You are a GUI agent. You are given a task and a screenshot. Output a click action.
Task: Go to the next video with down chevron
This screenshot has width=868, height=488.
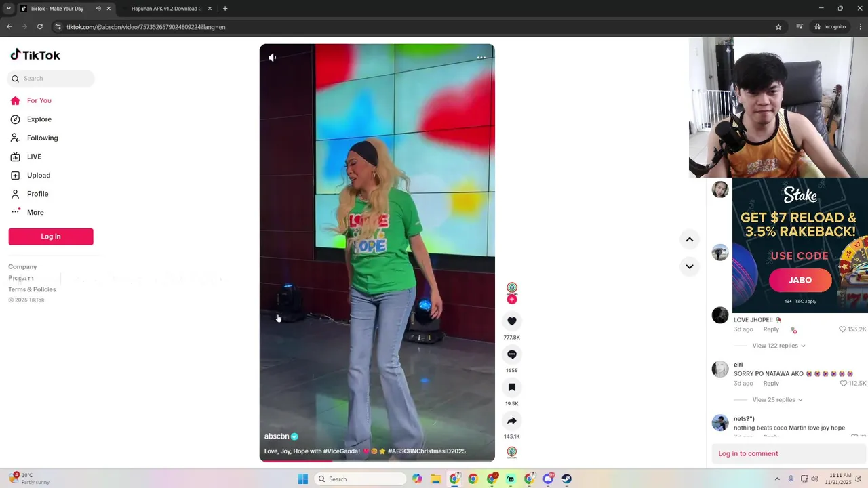(x=690, y=266)
